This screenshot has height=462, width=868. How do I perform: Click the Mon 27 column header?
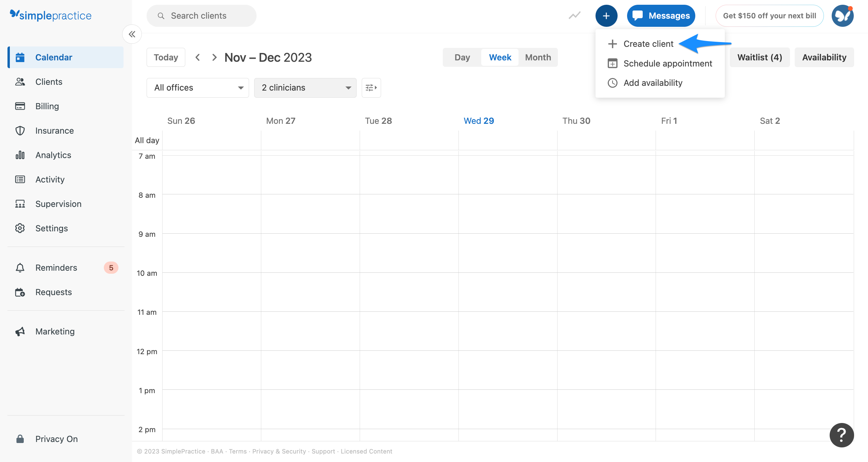tap(281, 121)
